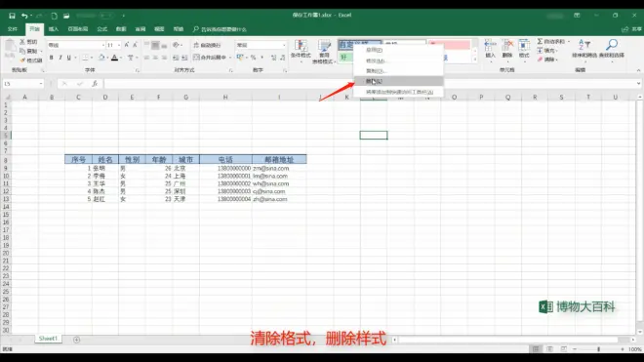The image size is (644, 362).
Task: Expand the formula bar
Action: click(x=639, y=83)
